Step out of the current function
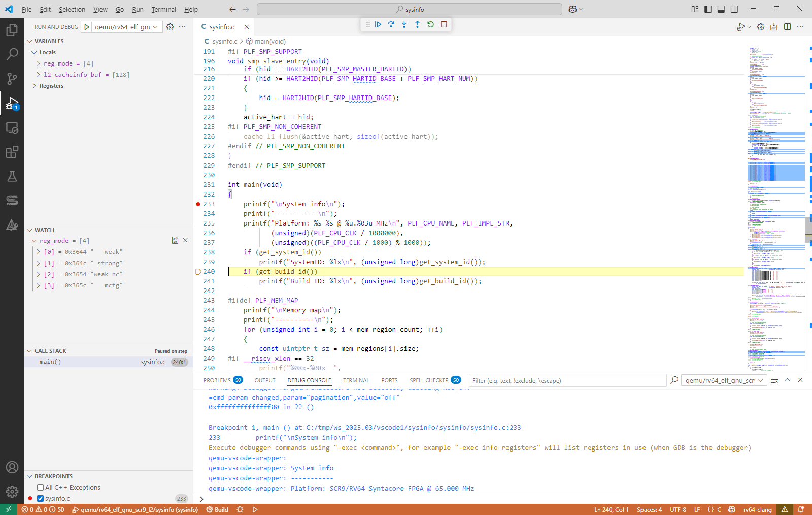Screen dimensions: 812x515 tap(417, 24)
